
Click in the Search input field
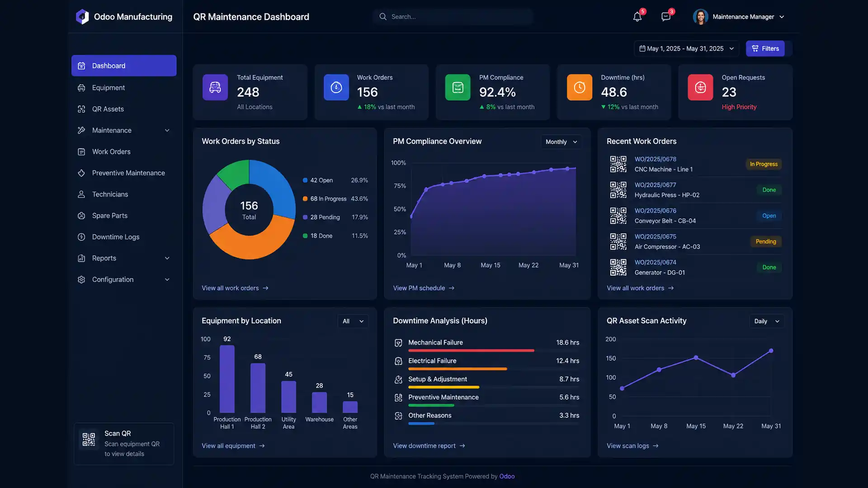point(453,17)
